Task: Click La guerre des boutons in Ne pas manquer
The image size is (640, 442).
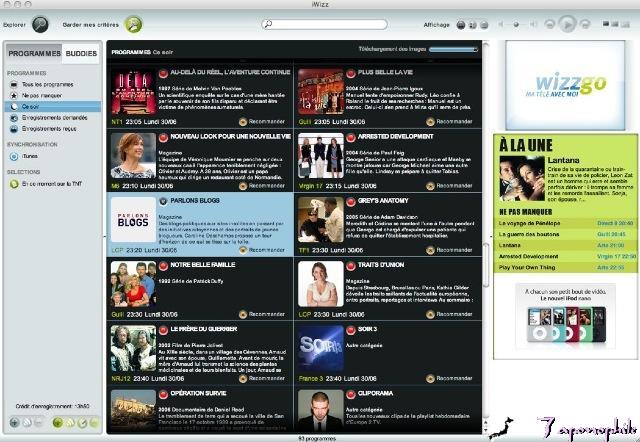Action: point(565,234)
